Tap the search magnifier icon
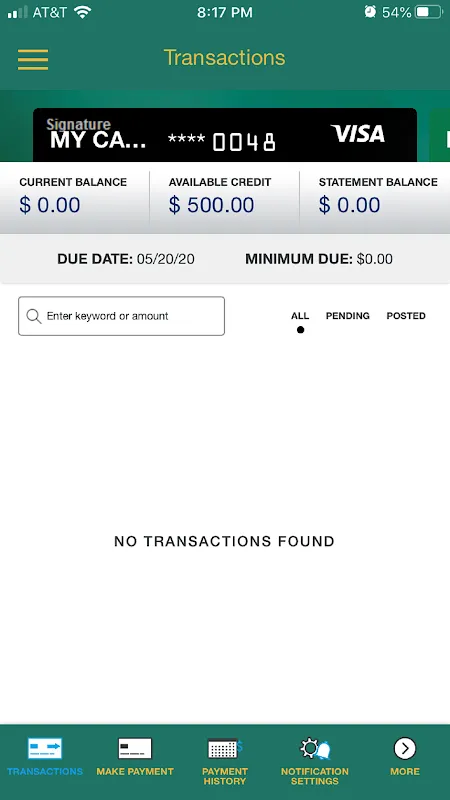Viewport: 450px width, 800px height. tap(34, 316)
